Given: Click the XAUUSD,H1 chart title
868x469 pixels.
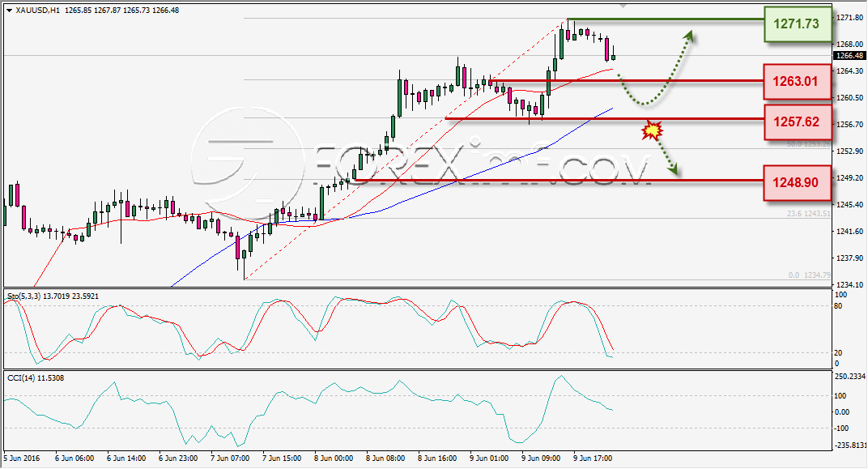Looking at the screenshot, I should (x=37, y=10).
